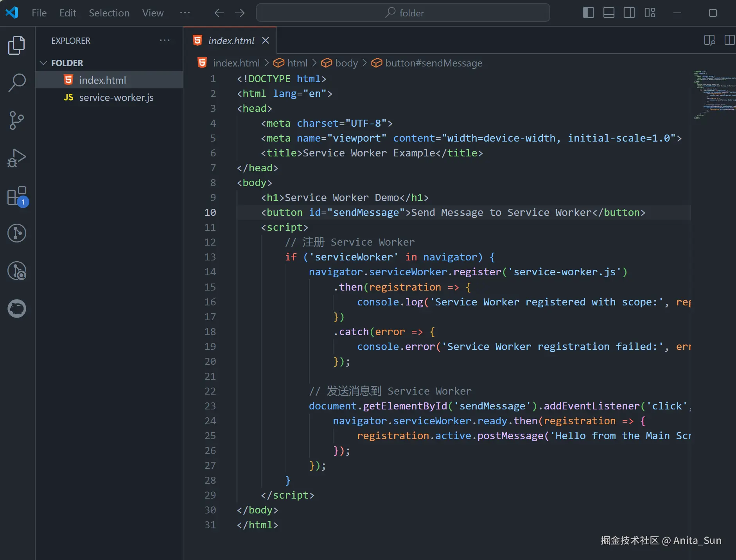Open Explorer views and more actions ellipsis
Screen dimensions: 736x560
click(x=165, y=40)
